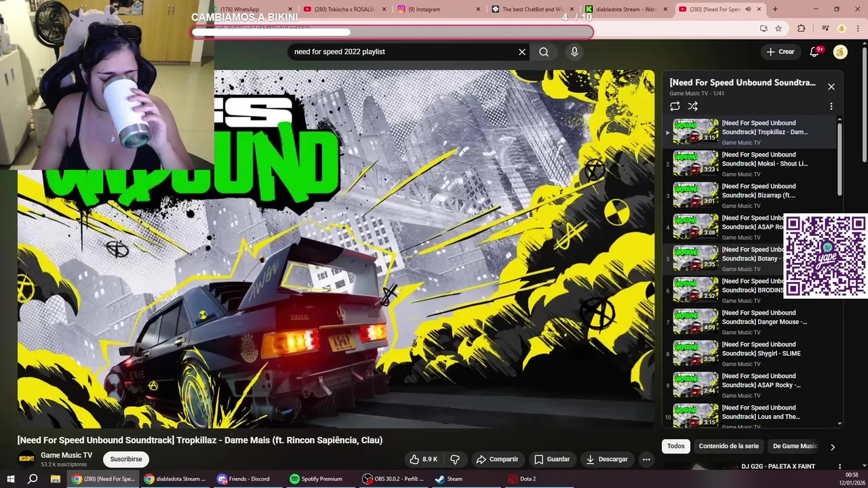This screenshot has width=868, height=488.
Task: Bookmark this page with the star icon
Action: [778, 28]
